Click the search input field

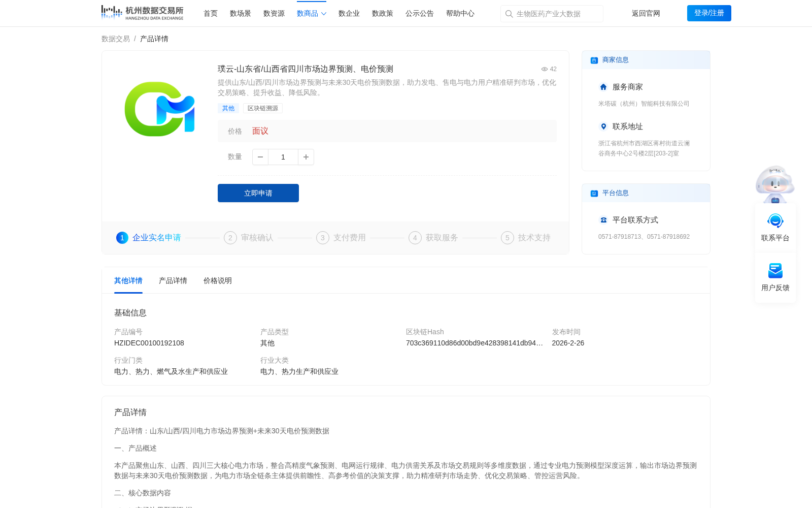coord(552,14)
